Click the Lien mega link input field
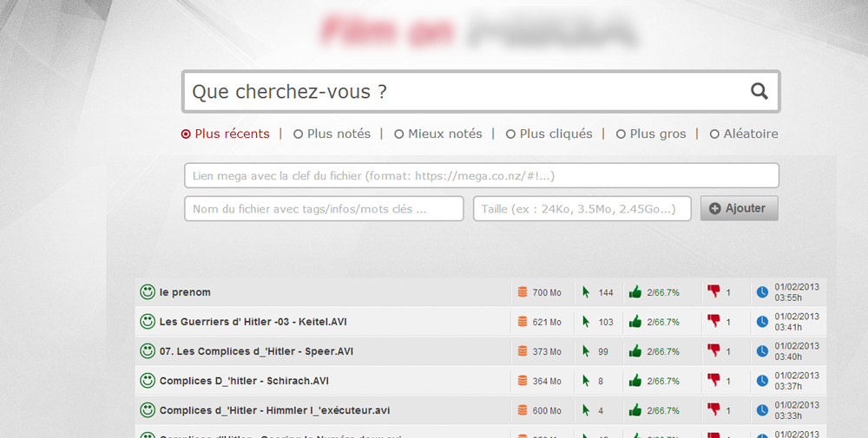The image size is (868, 438). (481, 176)
